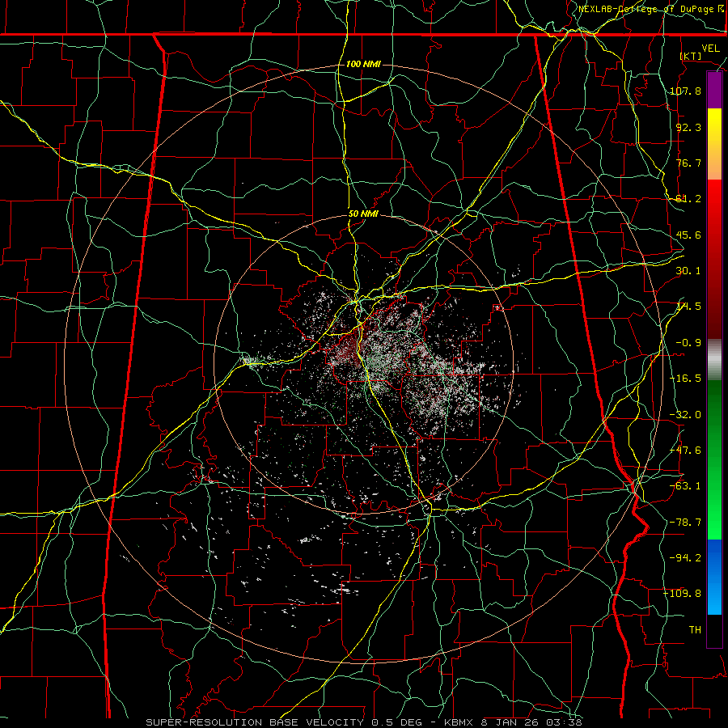Select the -63.1 value on velocity scale
Screen dimensions: 728x728
click(685, 486)
